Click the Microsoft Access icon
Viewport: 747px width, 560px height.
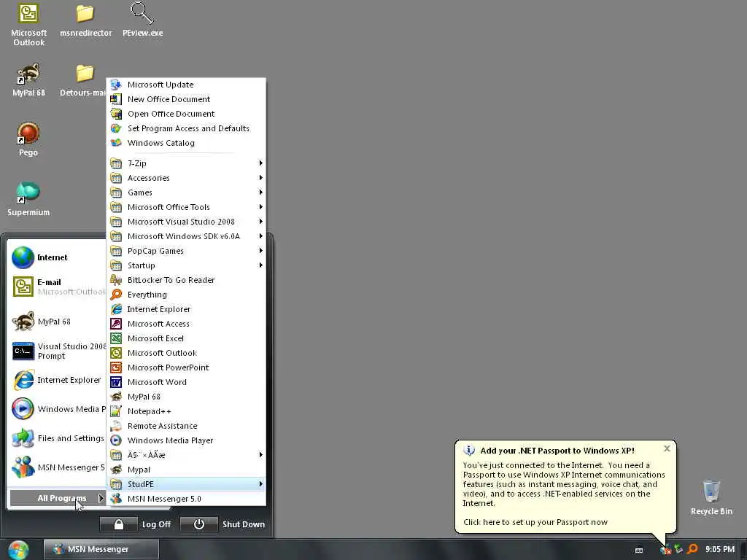[116, 324]
